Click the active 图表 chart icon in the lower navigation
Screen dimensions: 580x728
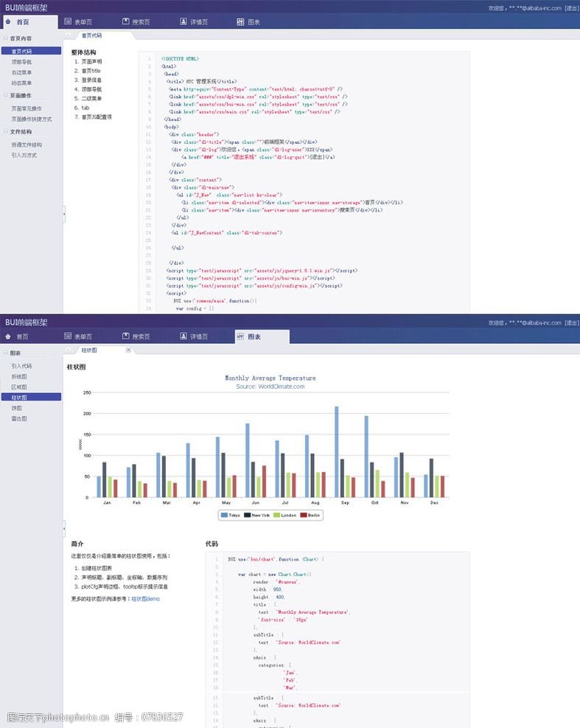click(240, 336)
